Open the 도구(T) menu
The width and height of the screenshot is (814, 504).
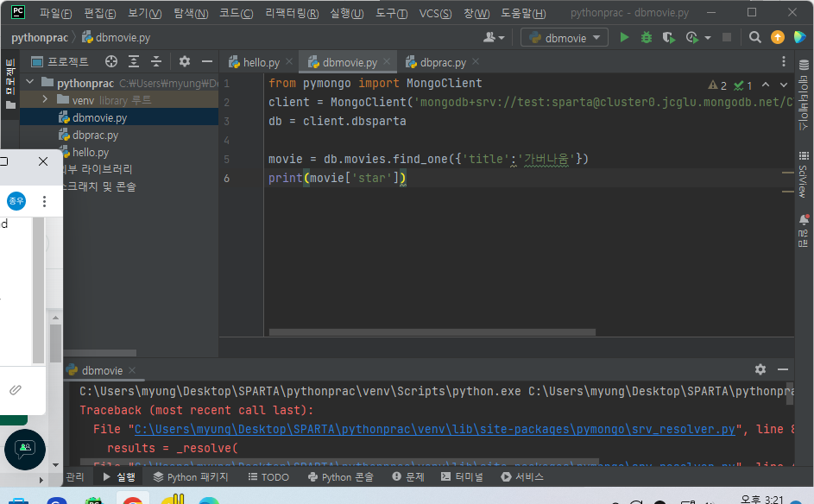[391, 13]
